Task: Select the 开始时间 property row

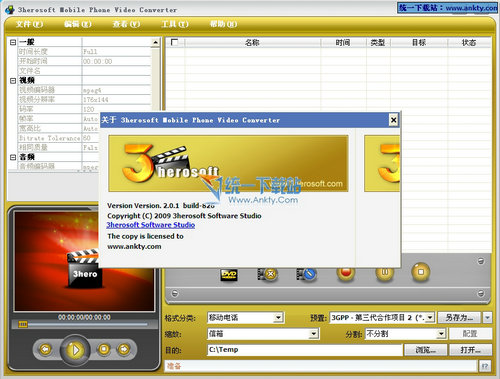Action: click(84, 61)
